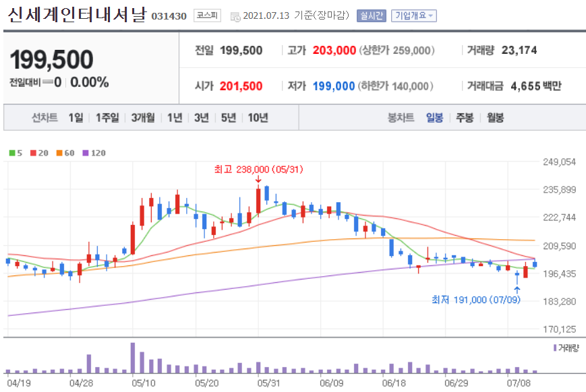This screenshot has width=586, height=392.
Task: Select the 주봉 weekly candle chart
Action: (465, 118)
